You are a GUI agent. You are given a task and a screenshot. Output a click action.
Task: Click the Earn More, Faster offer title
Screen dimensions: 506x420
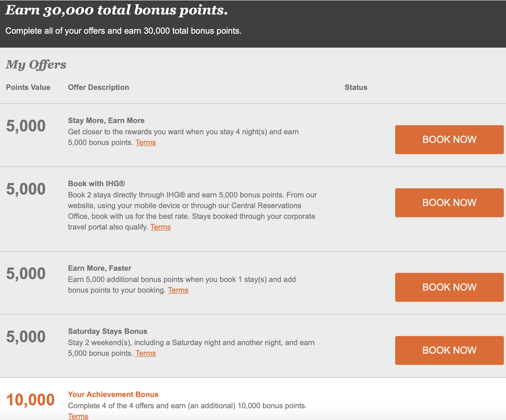click(100, 268)
